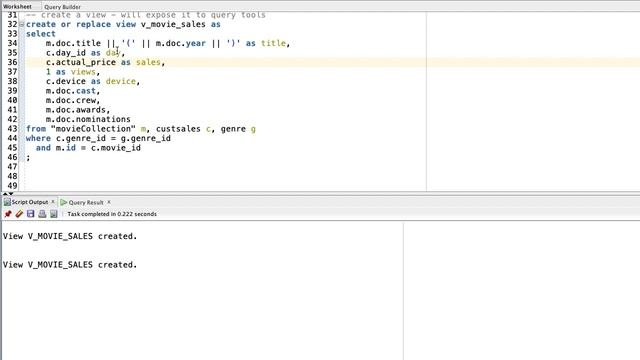Screen dimensions: 640x360
Task: Click 'm.doc.awards' on line 41
Action: click(76, 110)
